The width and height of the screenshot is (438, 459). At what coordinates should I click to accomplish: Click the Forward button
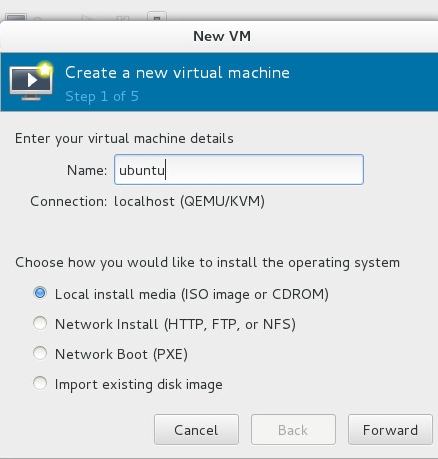(390, 430)
